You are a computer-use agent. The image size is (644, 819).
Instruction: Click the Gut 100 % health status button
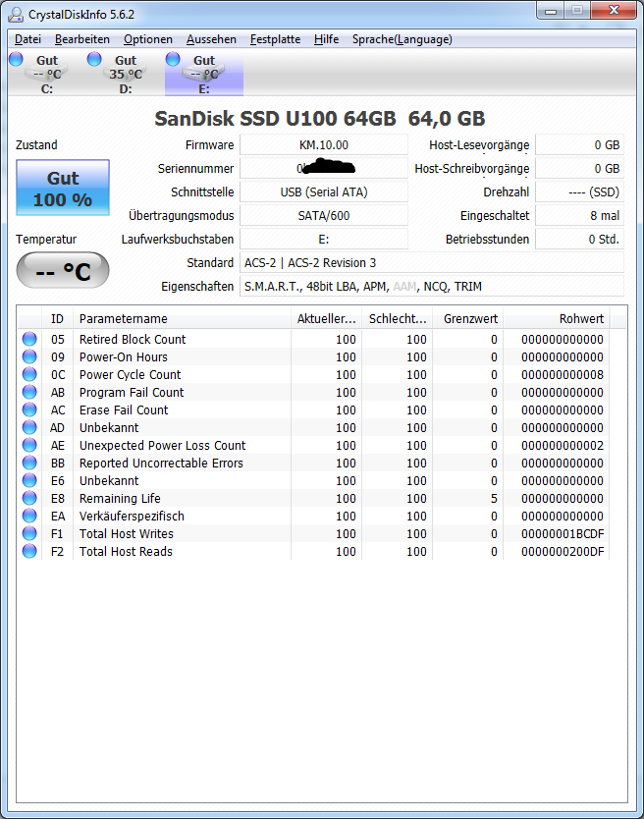[x=63, y=188]
